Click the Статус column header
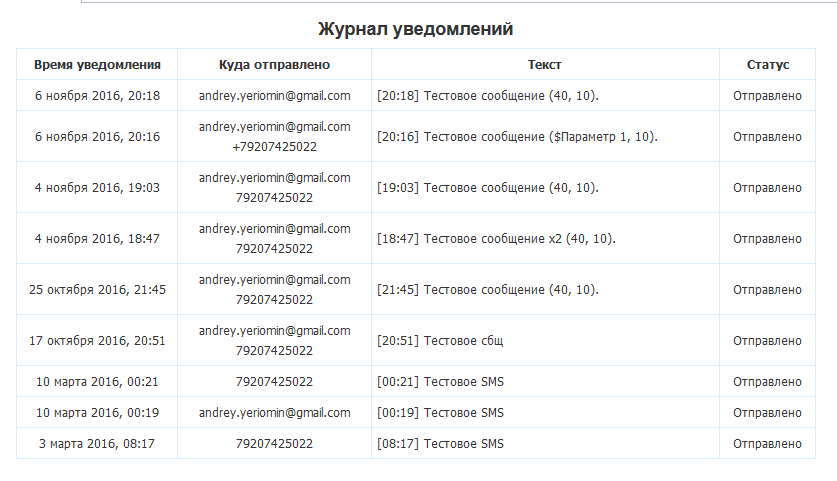837x481 pixels. 768,65
